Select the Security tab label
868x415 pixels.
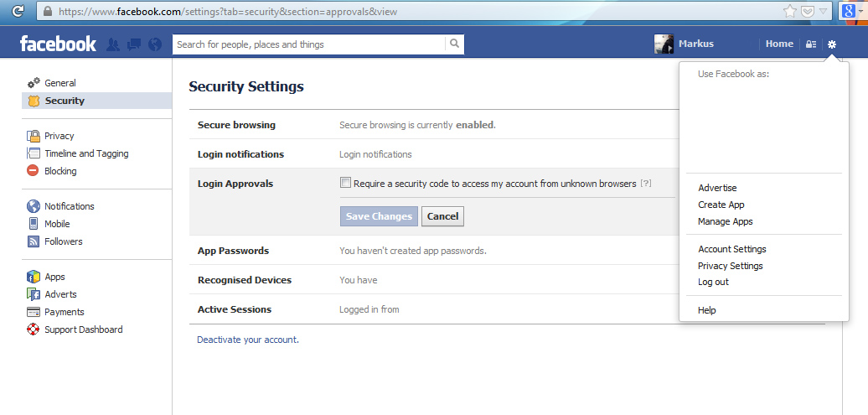pos(65,101)
